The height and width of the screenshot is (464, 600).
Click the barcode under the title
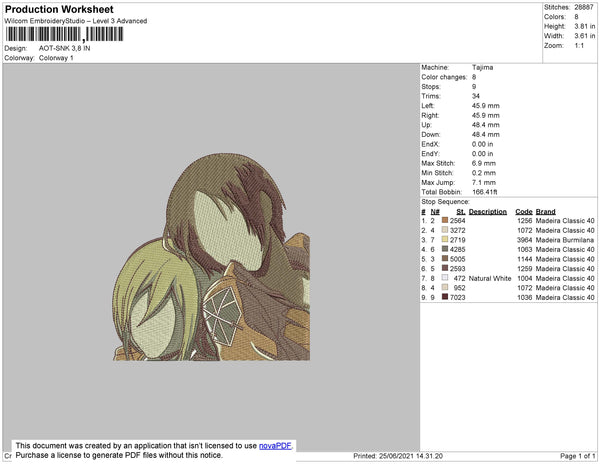pyautogui.click(x=64, y=34)
